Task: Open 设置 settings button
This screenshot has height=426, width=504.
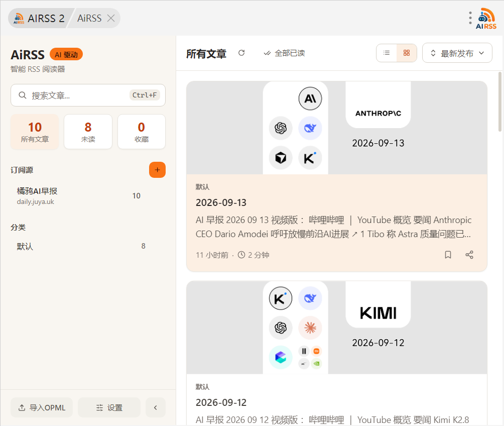Action: pos(109,407)
